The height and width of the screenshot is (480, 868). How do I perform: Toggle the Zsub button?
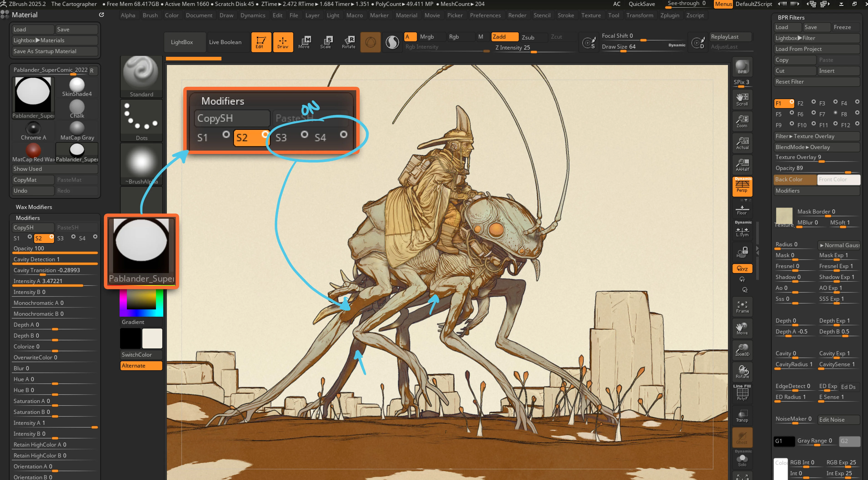(534, 37)
